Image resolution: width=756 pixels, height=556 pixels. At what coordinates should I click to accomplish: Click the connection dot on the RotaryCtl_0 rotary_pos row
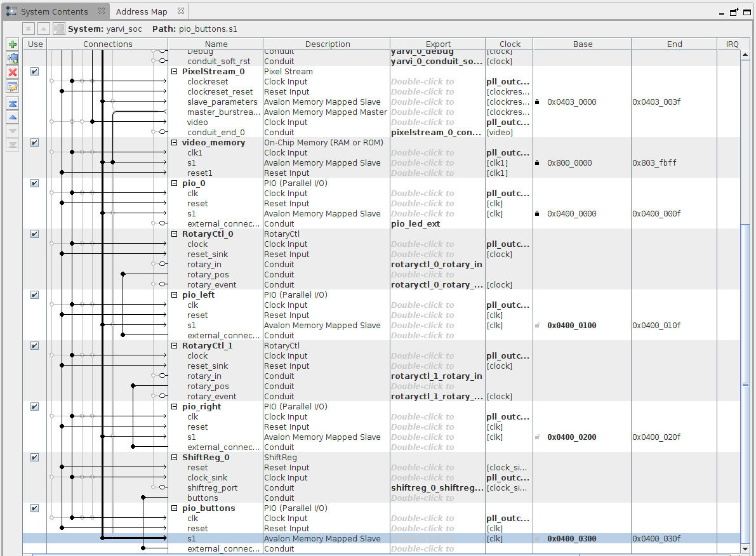click(x=123, y=274)
